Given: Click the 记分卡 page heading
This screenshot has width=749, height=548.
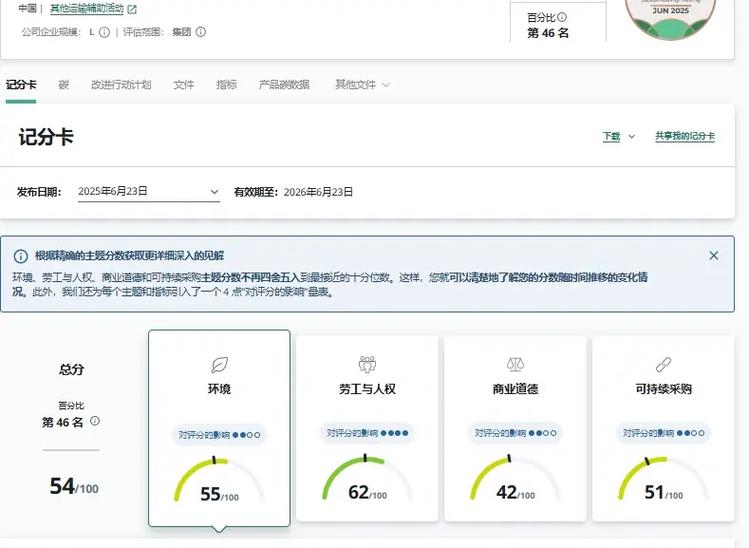Looking at the screenshot, I should 46,137.
